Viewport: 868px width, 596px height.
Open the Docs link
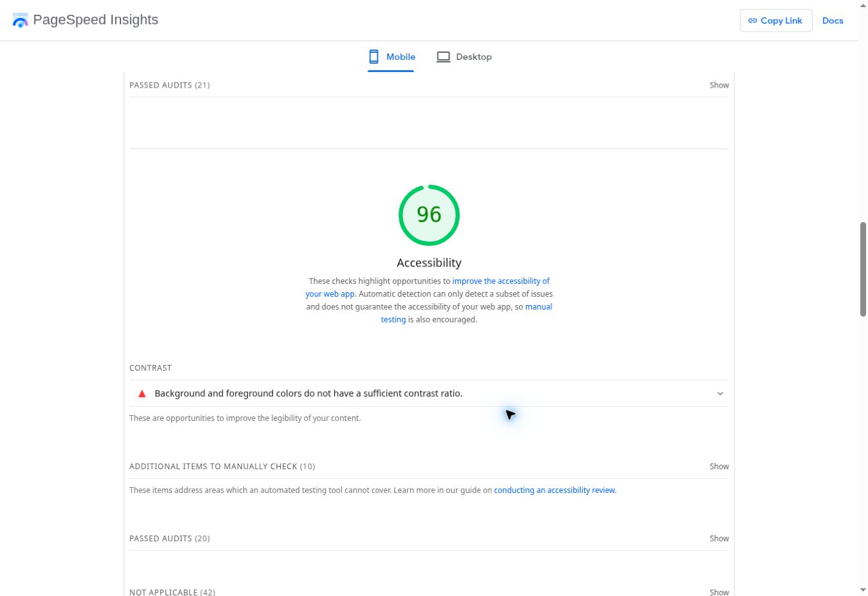tap(833, 21)
